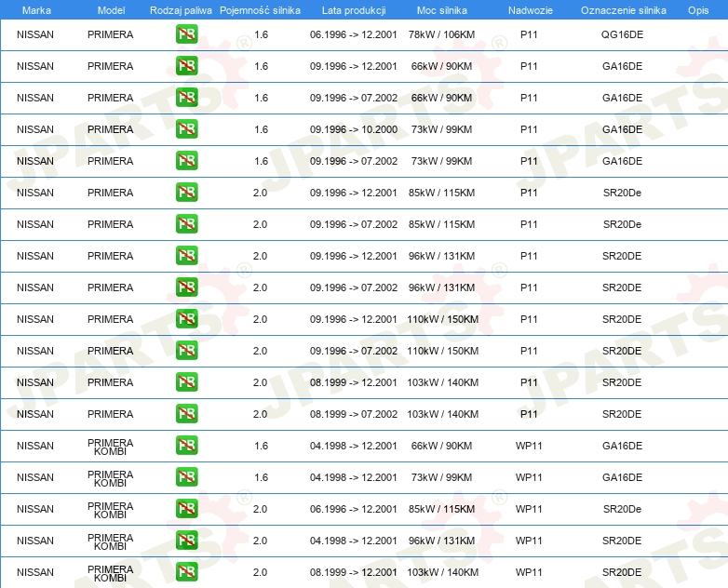Select WP11 body cell in Kombi 66kW row
The width and height of the screenshot is (728, 588).
coord(529,446)
